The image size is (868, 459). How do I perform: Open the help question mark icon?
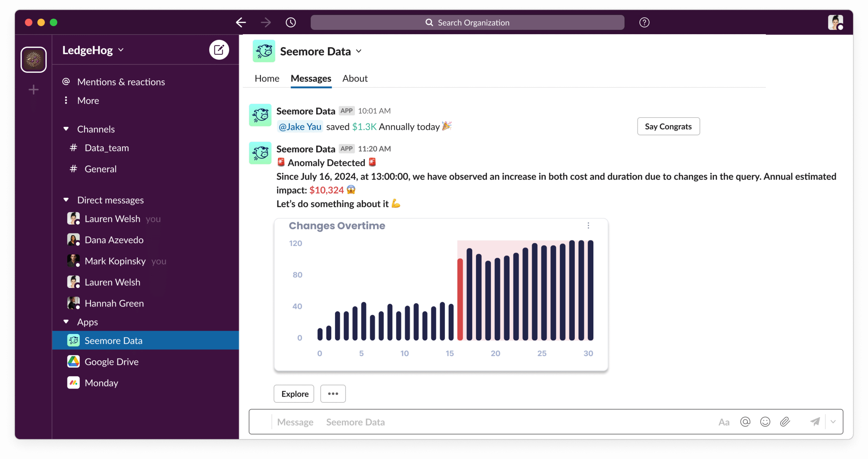click(x=644, y=23)
